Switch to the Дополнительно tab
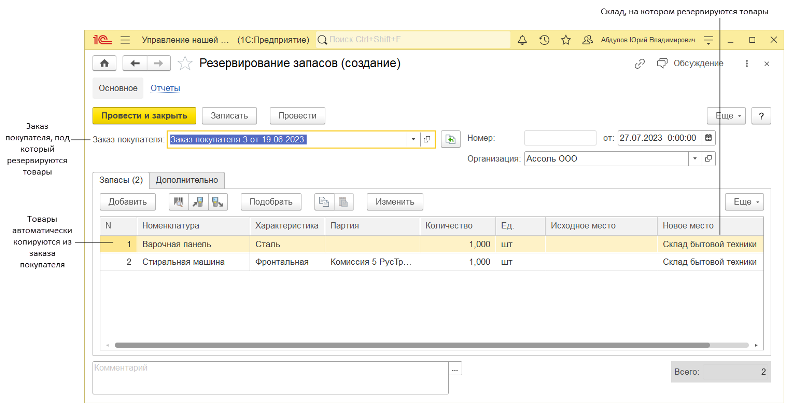Screen dimensions: 800x403 pyautogui.click(x=187, y=180)
